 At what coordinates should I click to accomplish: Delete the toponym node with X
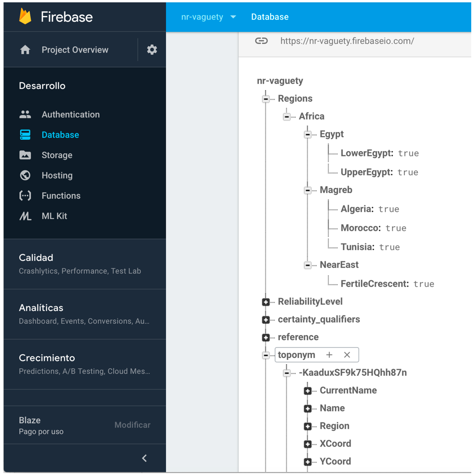click(x=347, y=355)
